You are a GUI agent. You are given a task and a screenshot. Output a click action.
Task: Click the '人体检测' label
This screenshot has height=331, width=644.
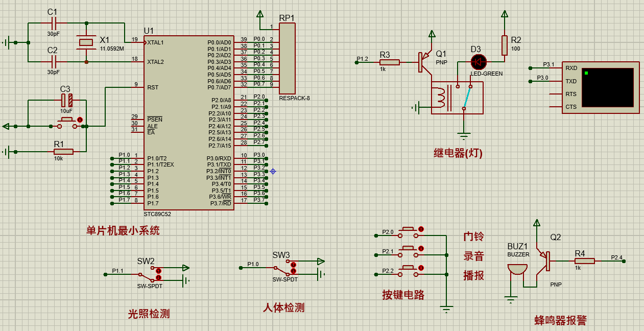(x=284, y=308)
